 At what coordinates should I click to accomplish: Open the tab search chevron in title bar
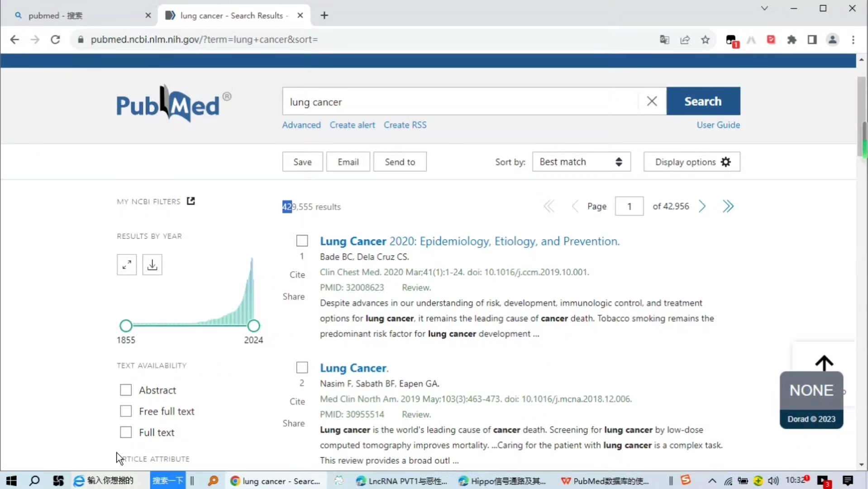coord(764,8)
